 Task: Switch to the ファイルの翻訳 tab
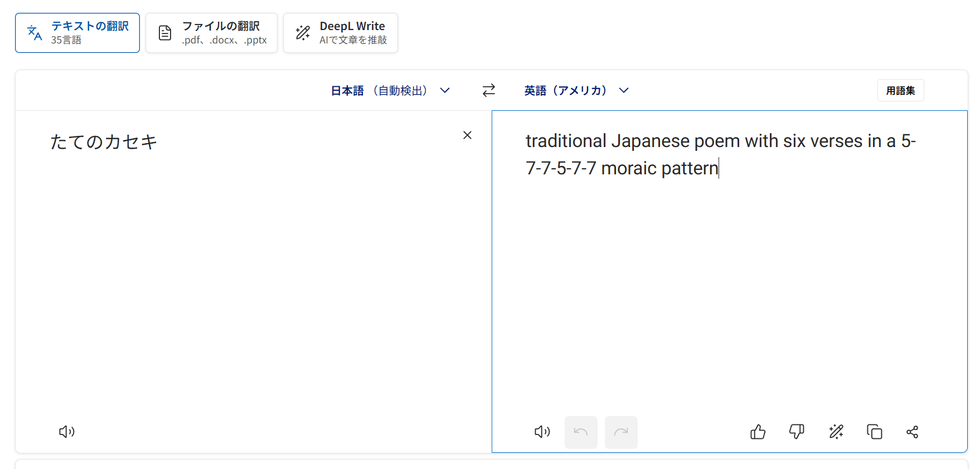[x=211, y=33]
